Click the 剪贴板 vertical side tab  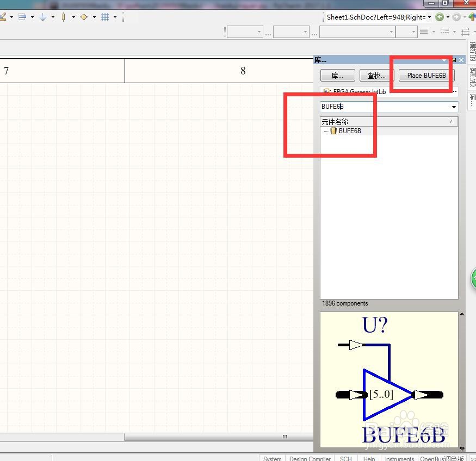pyautogui.click(x=472, y=78)
